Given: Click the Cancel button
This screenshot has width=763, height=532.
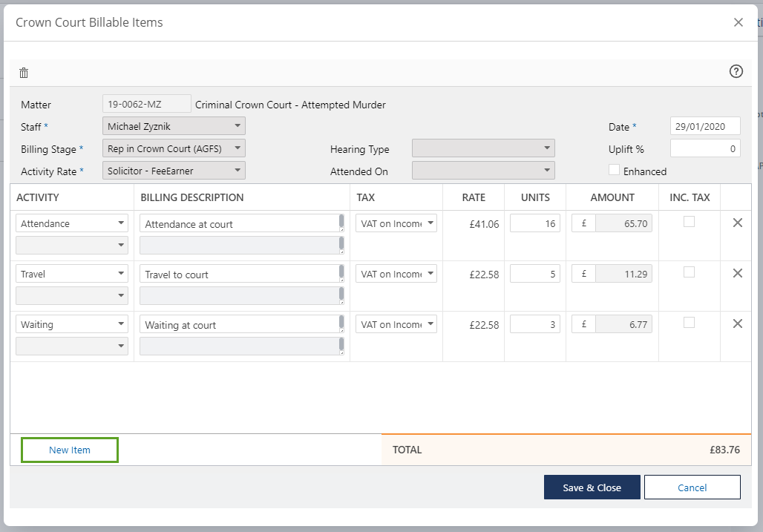Looking at the screenshot, I should click(692, 487).
